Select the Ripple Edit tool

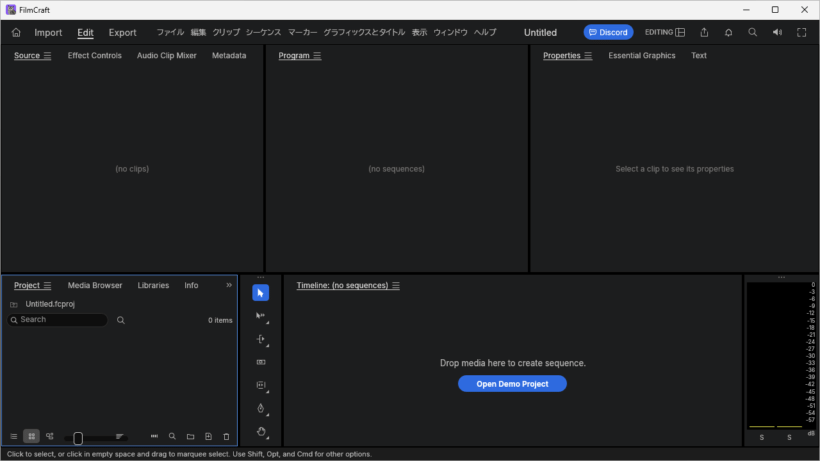click(x=260, y=339)
